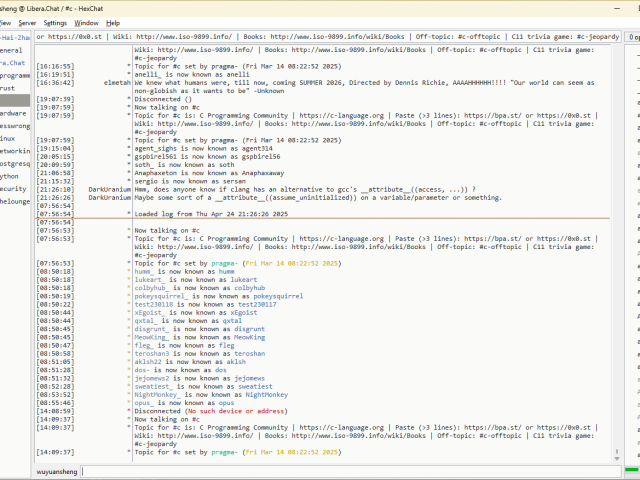Image resolution: width=640 pixels, height=480 pixels.
Task: Switch to the #rust channel in sidebar
Action: [x=12, y=88]
